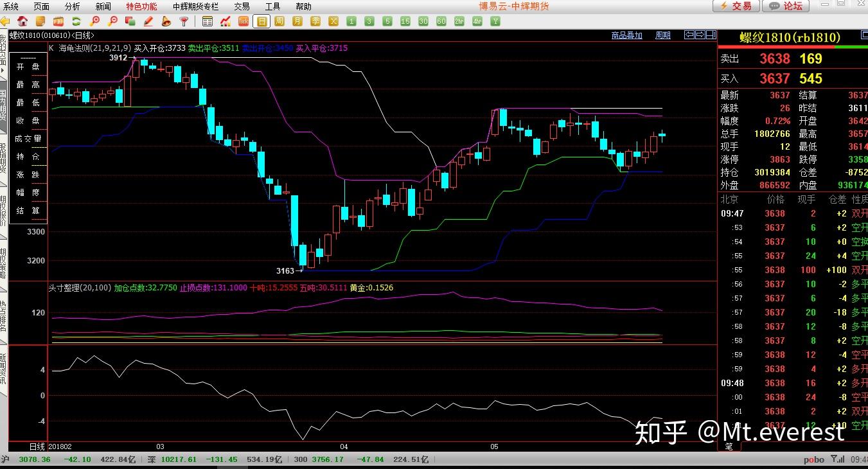The image size is (868, 469).
Task: Open the Tick chart view icon
Action: (x=244, y=21)
